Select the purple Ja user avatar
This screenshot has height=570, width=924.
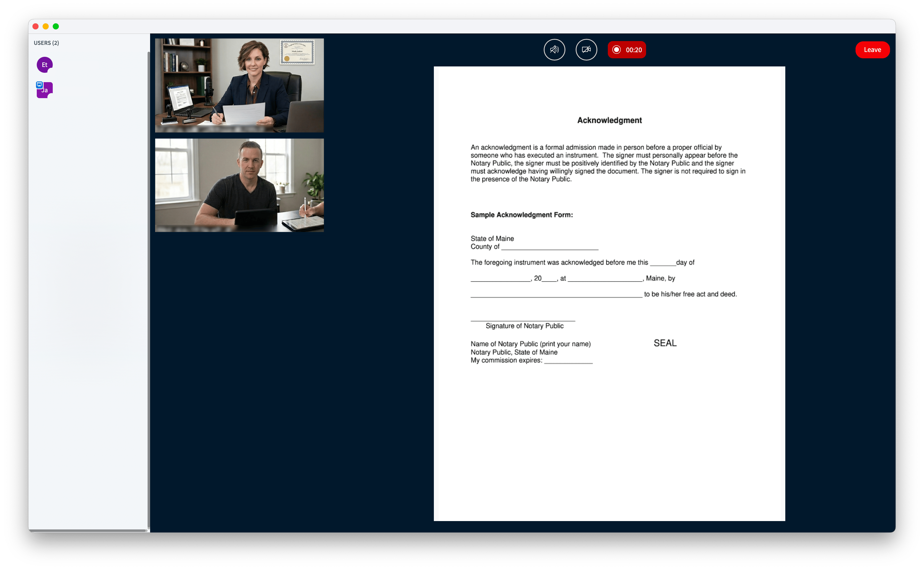(x=45, y=90)
